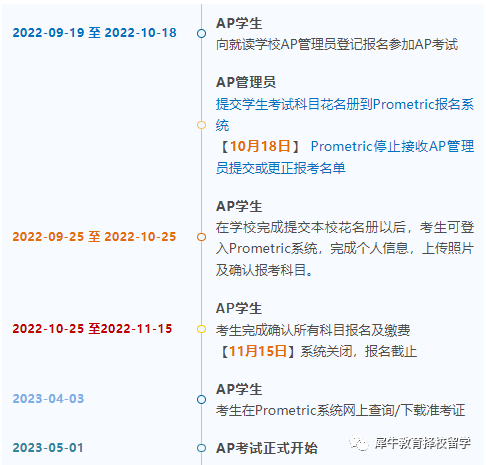
Task: Click the timeline marker for 2022-09-19 registration period
Action: 201,33
